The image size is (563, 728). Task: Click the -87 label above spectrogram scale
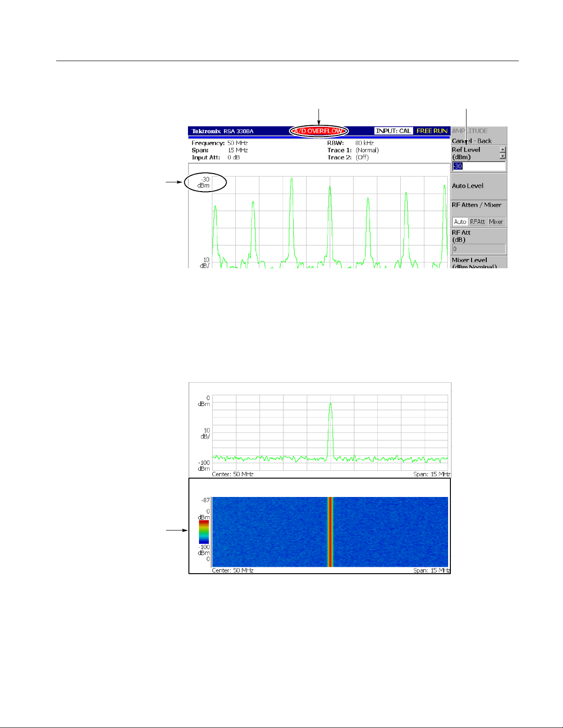click(205, 500)
